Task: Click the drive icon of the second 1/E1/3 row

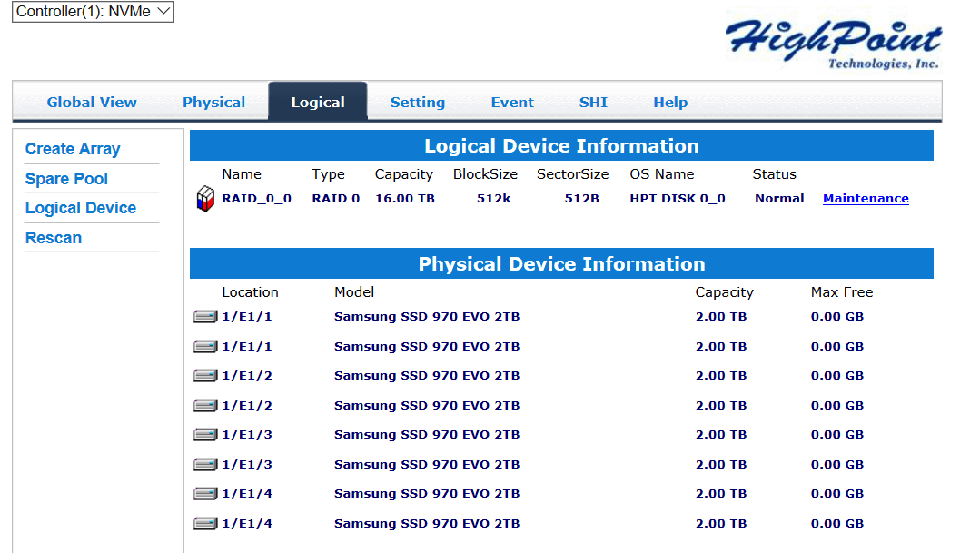Action: click(x=205, y=464)
